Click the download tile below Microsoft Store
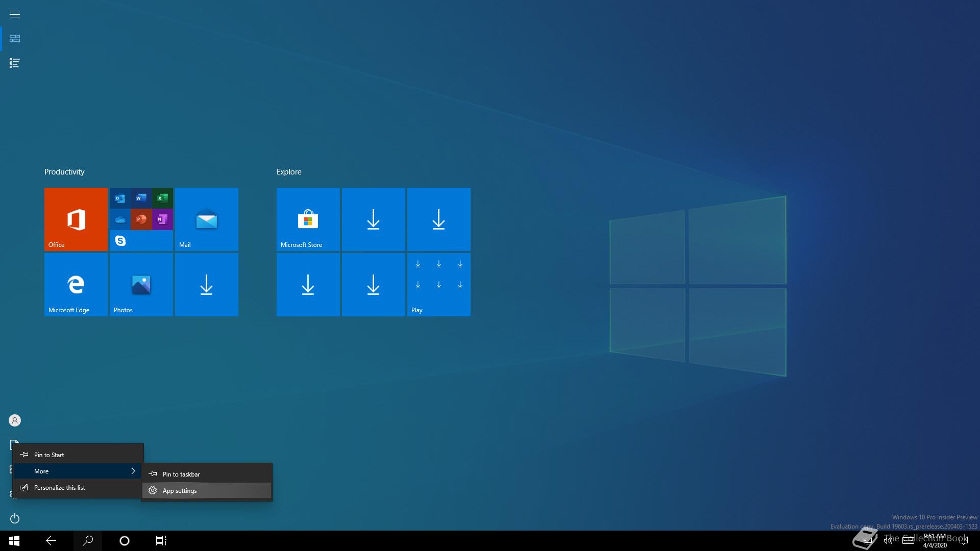The height and width of the screenshot is (551, 980). 308,285
